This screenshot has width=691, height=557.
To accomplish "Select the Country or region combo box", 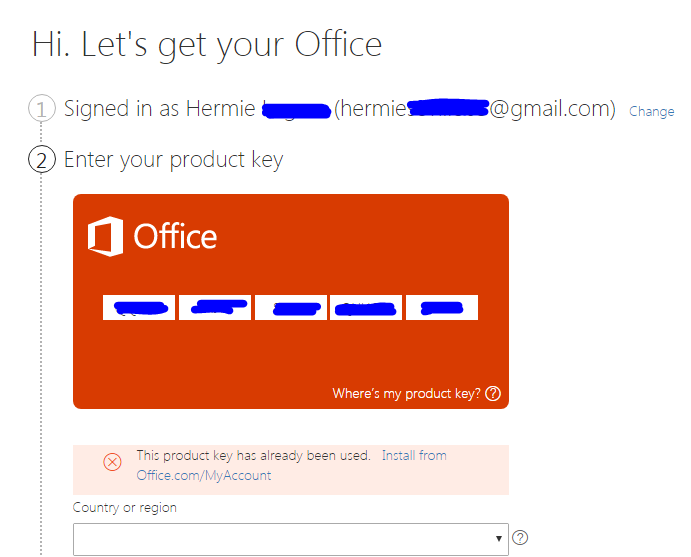I will point(291,539).
